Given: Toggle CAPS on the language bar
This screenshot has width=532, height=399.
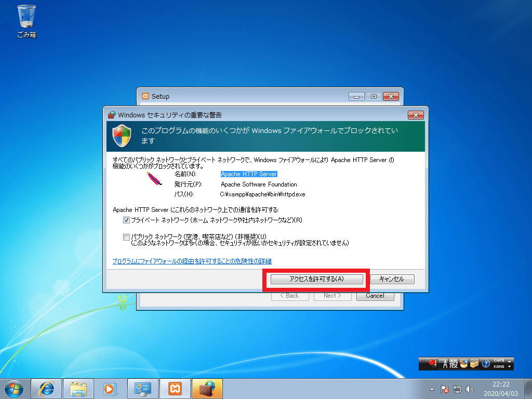Looking at the screenshot, I should pos(499,361).
